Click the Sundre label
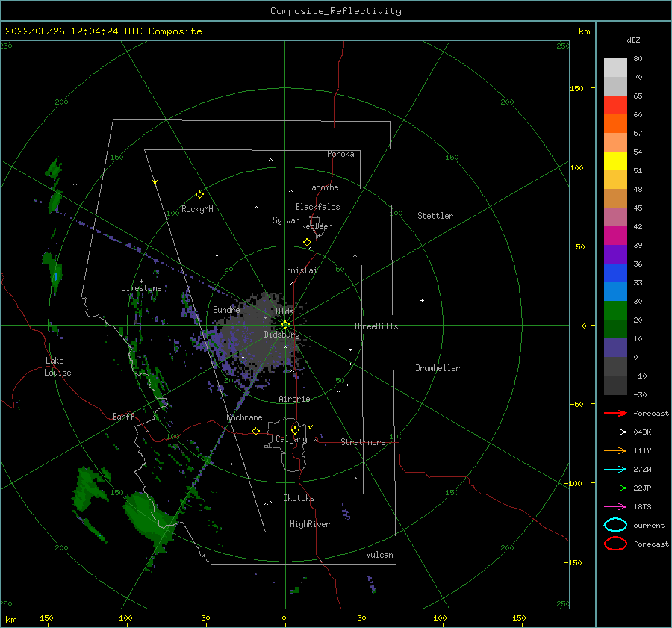 pos(226,309)
